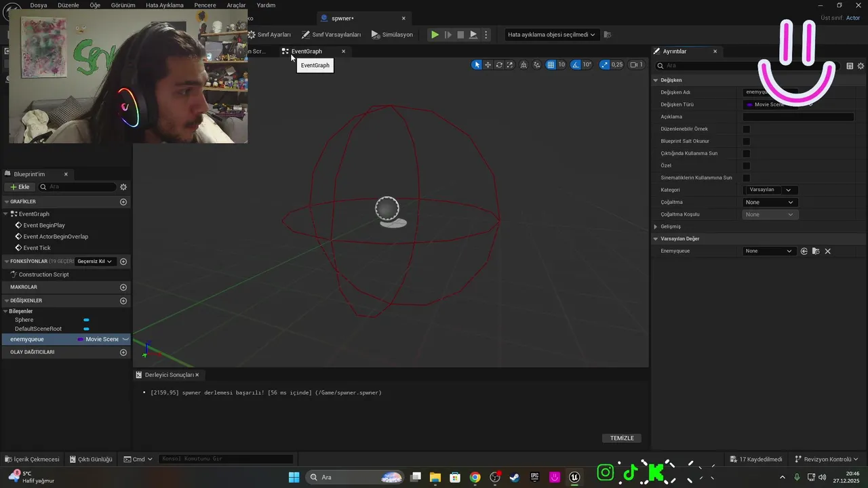Toggle Çıktığında Kullanıma Sun checkbox
Viewport: 868px width, 488px height.
click(x=747, y=153)
